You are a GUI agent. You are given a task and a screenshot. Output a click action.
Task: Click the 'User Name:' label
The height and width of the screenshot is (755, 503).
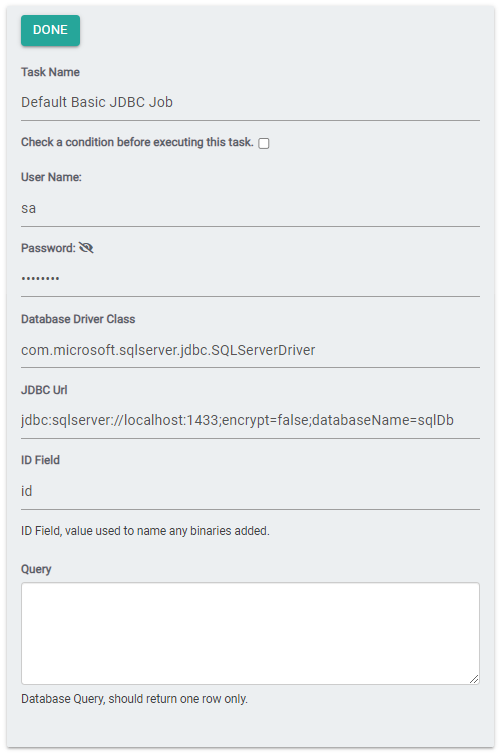point(52,177)
